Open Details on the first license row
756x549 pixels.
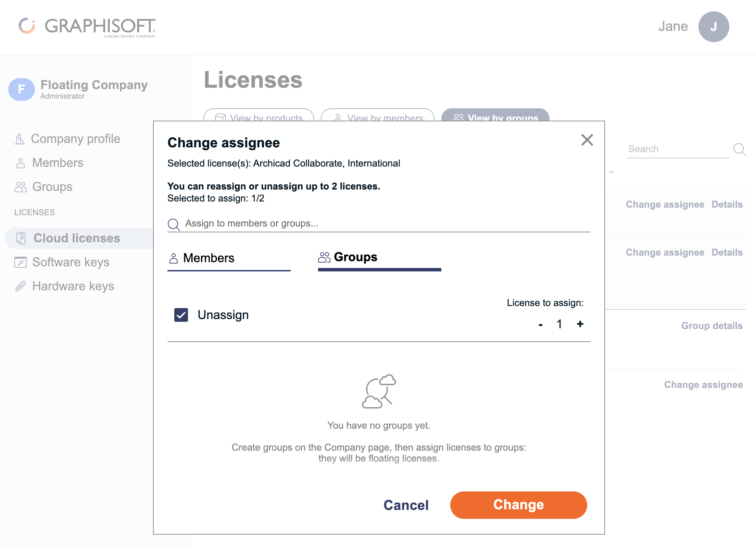pyautogui.click(x=727, y=205)
